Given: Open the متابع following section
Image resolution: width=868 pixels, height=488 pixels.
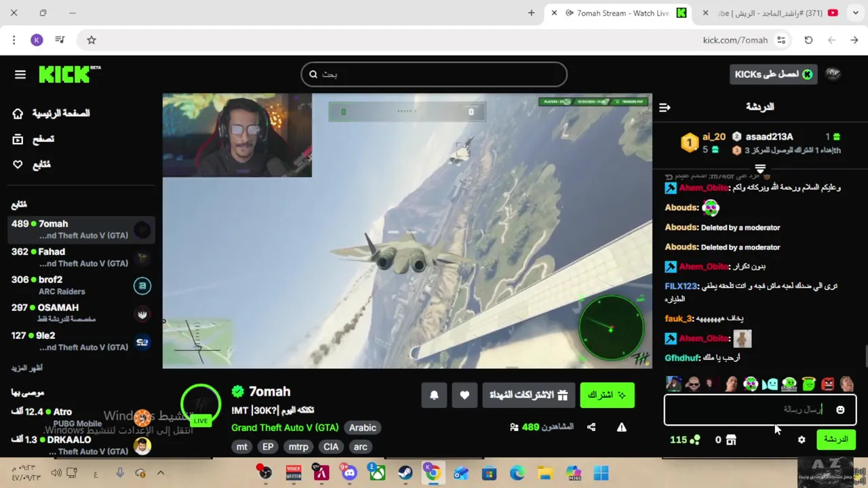Looking at the screenshot, I should click(x=31, y=165).
